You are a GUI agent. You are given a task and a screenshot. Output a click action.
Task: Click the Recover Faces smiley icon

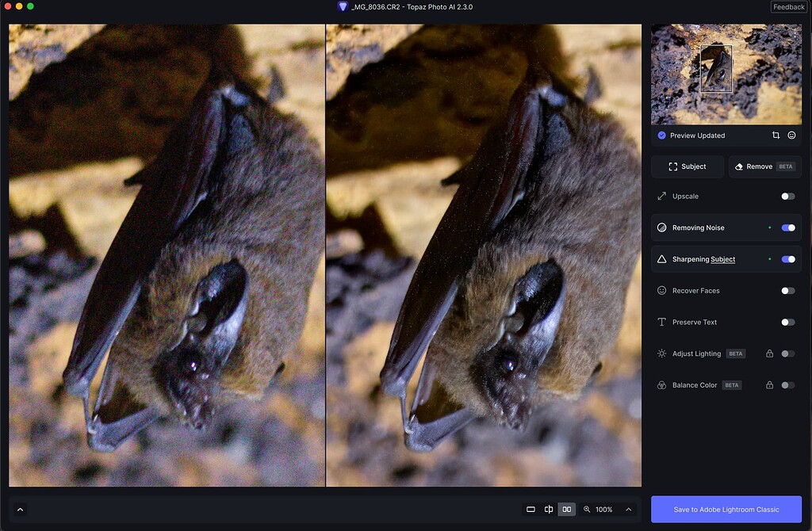[661, 291]
